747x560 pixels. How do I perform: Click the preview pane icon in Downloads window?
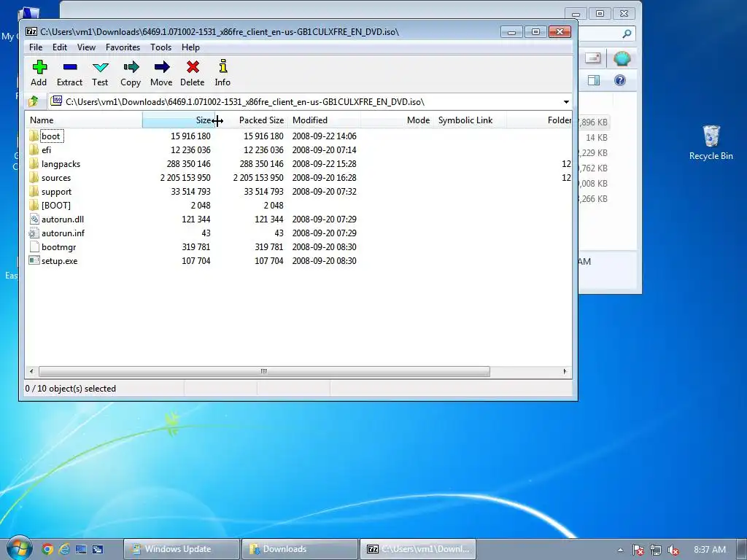594,80
